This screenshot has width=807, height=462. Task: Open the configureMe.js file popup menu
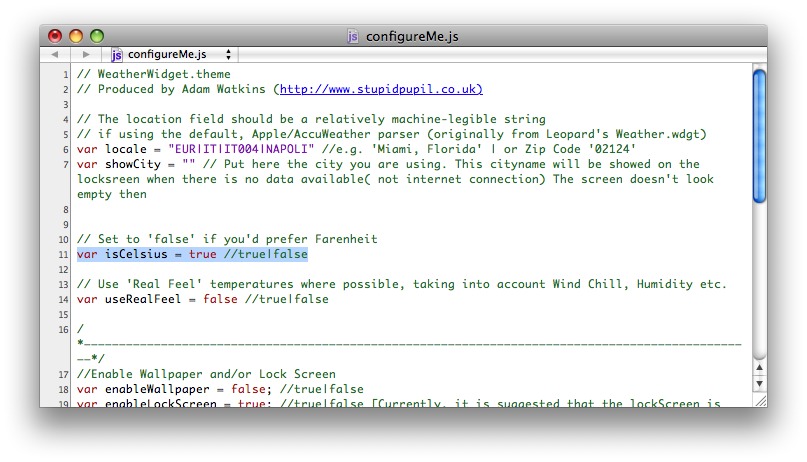(170, 54)
